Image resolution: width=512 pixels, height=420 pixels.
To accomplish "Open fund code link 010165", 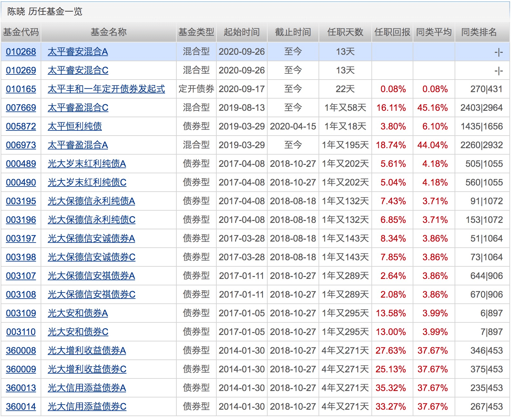I will point(21,89).
